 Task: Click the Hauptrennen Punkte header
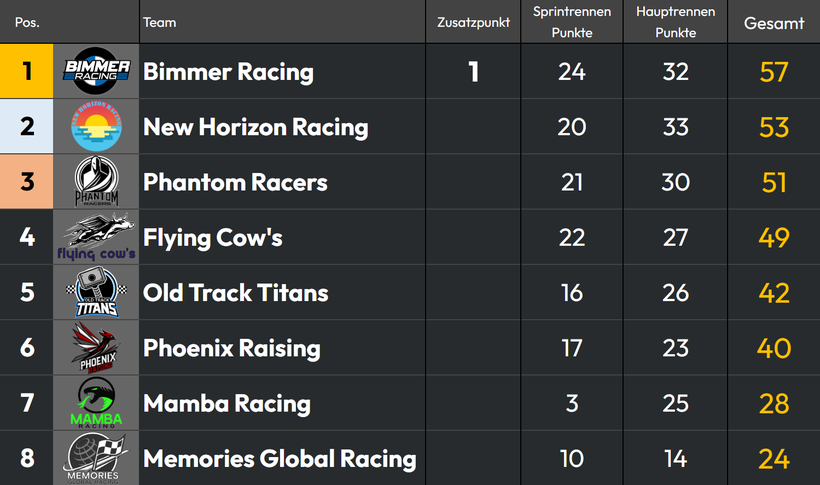676,22
